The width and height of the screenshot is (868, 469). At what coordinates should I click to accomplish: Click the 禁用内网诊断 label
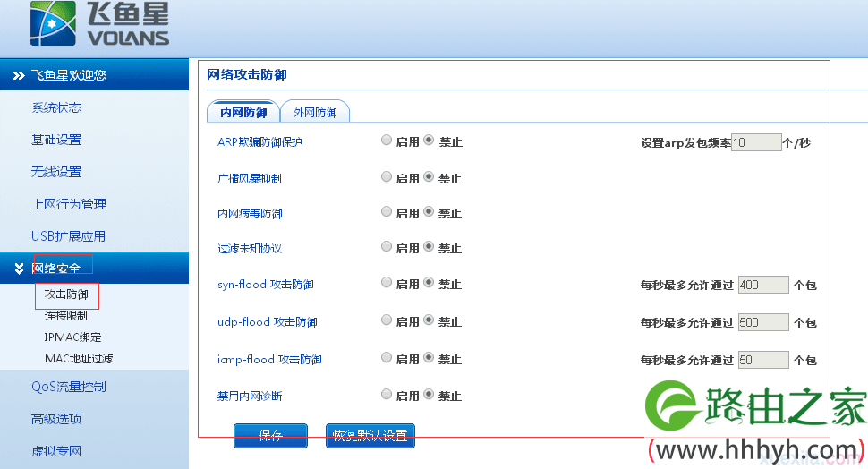250,396
